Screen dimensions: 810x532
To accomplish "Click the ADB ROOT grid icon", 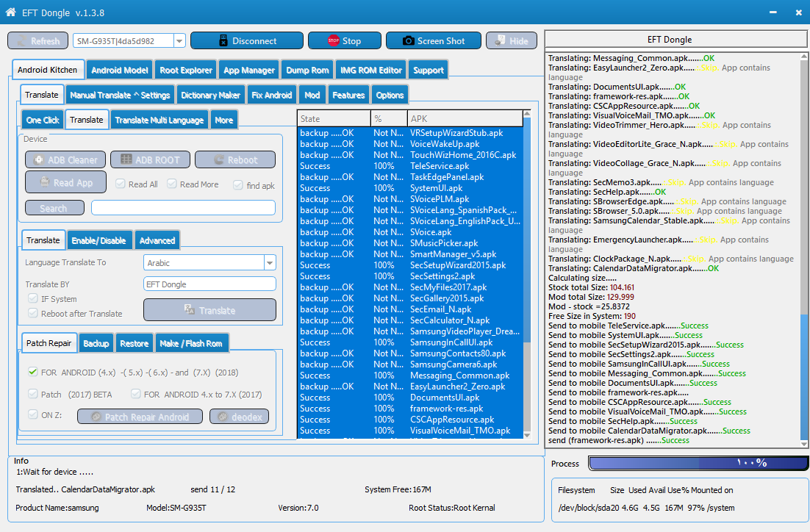I will (126, 159).
